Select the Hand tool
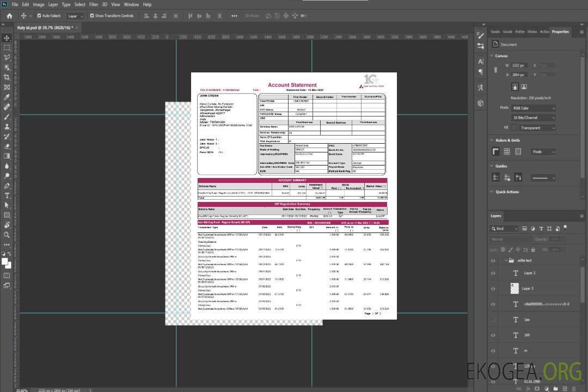Screen dimensions: 588x392 click(x=7, y=225)
